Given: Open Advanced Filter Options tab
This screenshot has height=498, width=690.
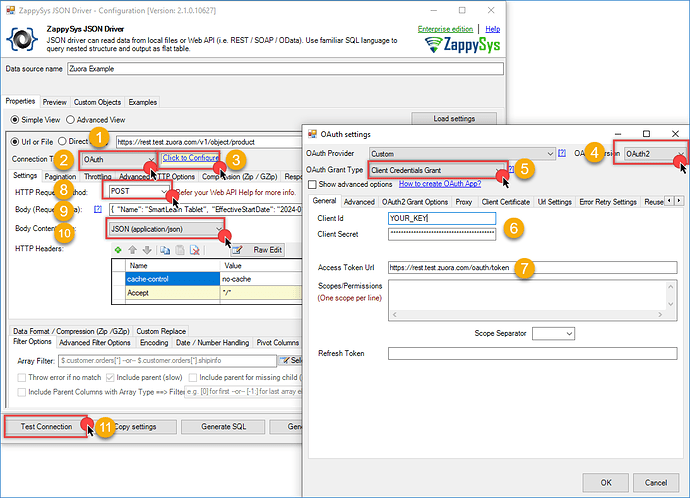Looking at the screenshot, I should coord(95,343).
